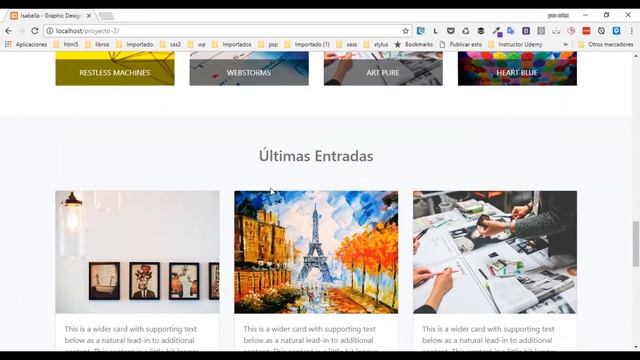Open a new tab next to Isabella tab
Viewport: 640px width, 360px height.
(107, 16)
